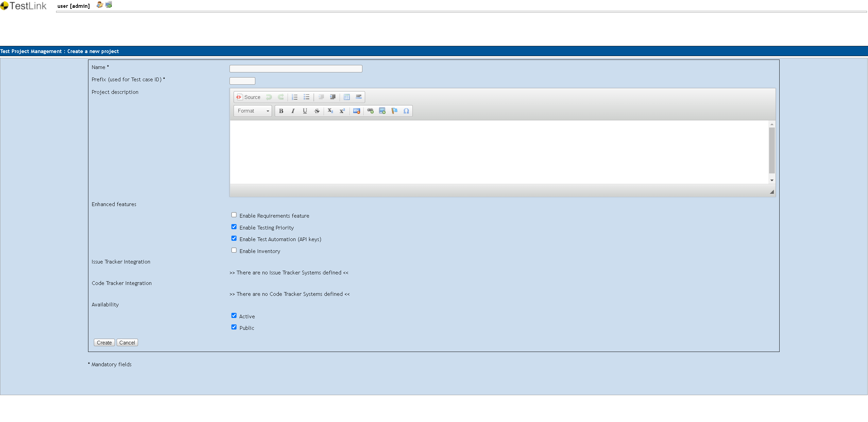Check the Enable Inventory option
Image resolution: width=868 pixels, height=422 pixels.
pos(234,250)
